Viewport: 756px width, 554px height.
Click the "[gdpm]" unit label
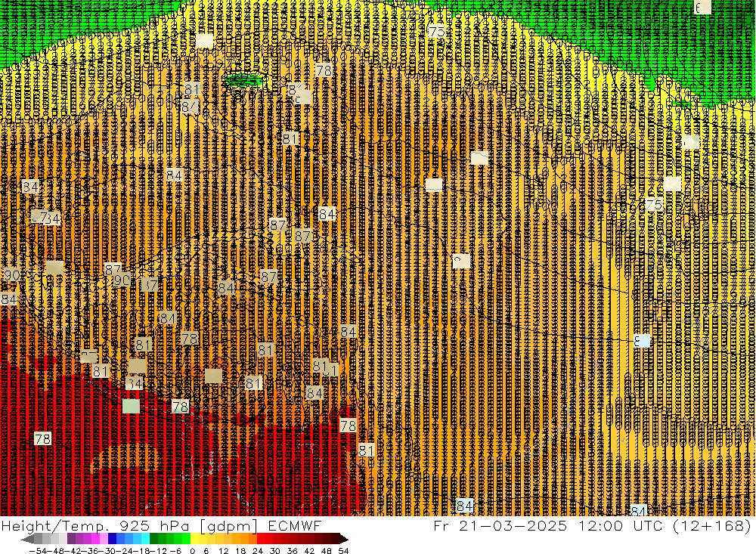coord(229,526)
